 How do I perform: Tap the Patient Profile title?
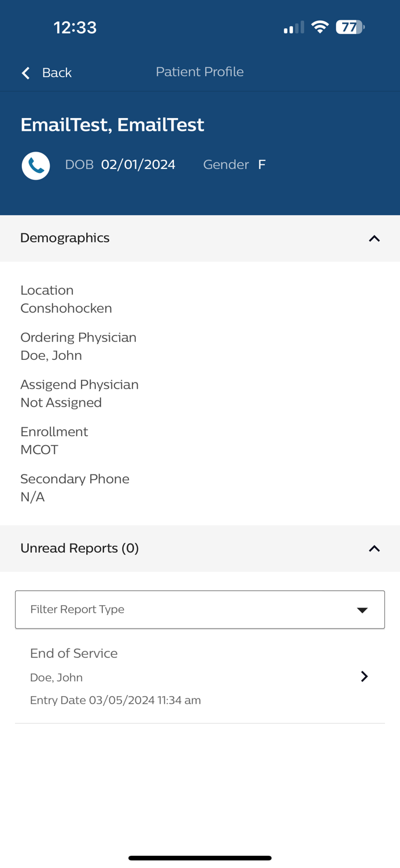(200, 71)
